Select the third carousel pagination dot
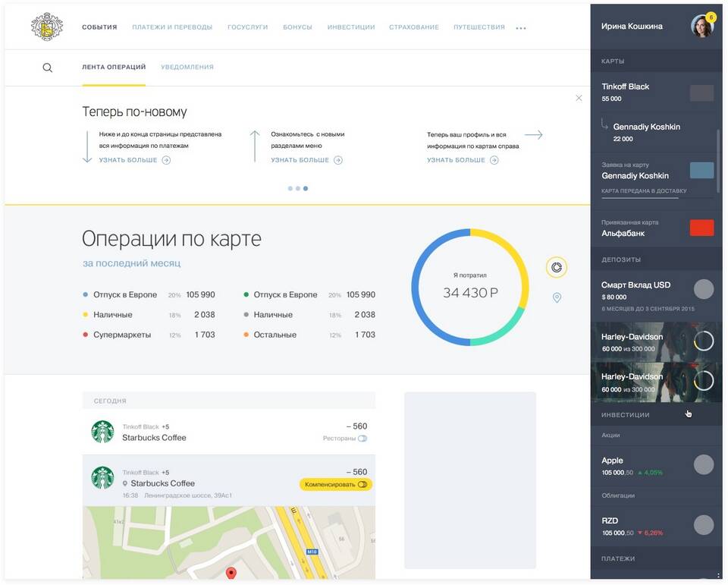This screenshot has width=728, height=585. (306, 188)
